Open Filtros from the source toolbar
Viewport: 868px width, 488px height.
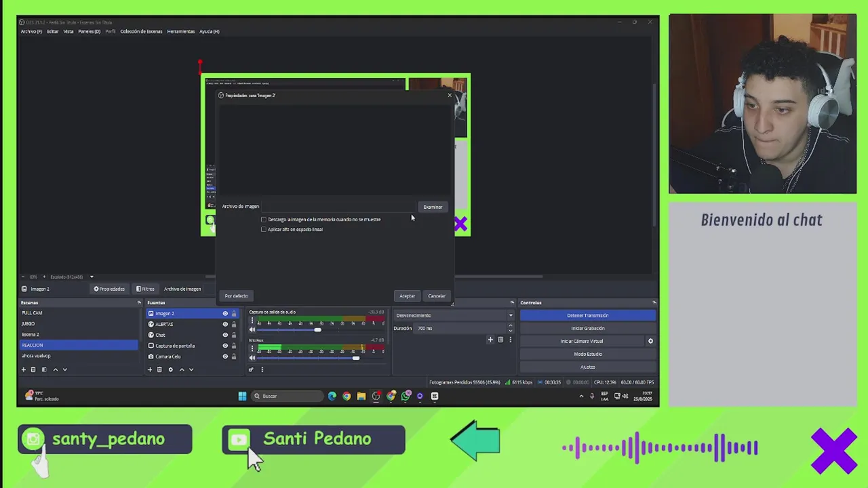pos(145,289)
